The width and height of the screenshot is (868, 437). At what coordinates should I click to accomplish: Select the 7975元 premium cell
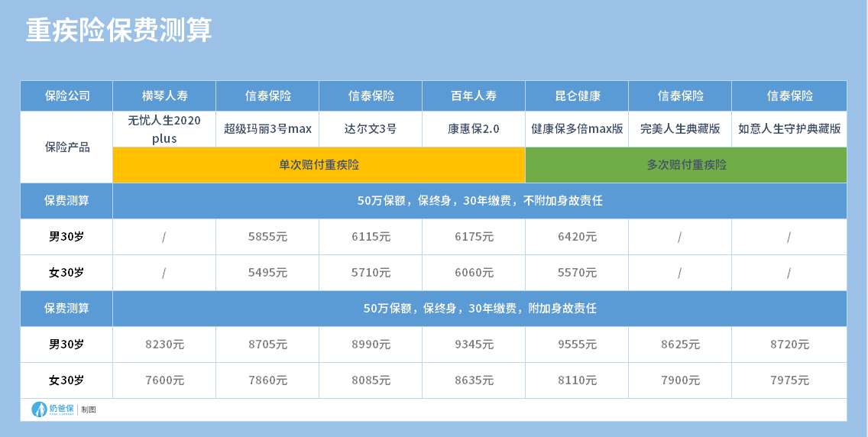(789, 380)
